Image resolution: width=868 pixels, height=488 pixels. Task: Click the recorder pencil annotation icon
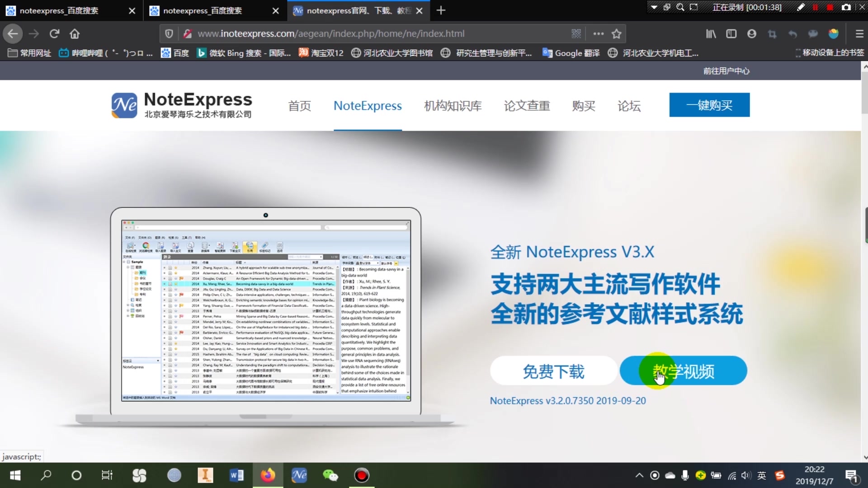click(x=801, y=7)
